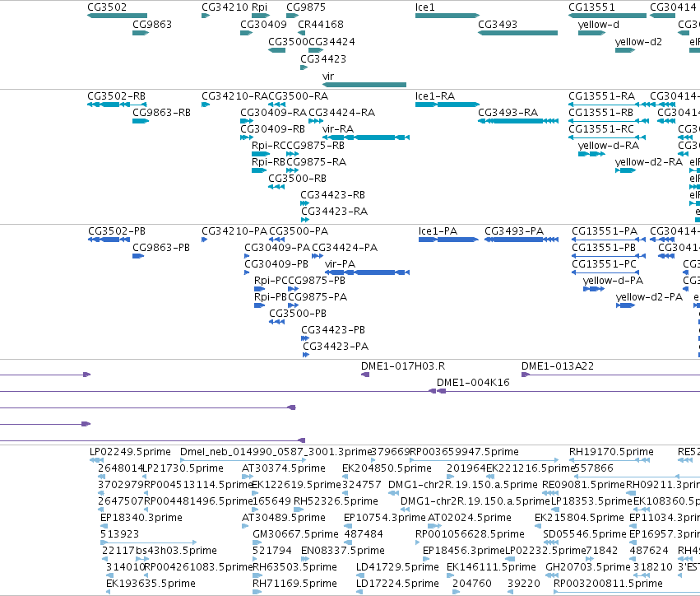
Task: Click the CG34210-RA transcript label
Action: [234, 96]
